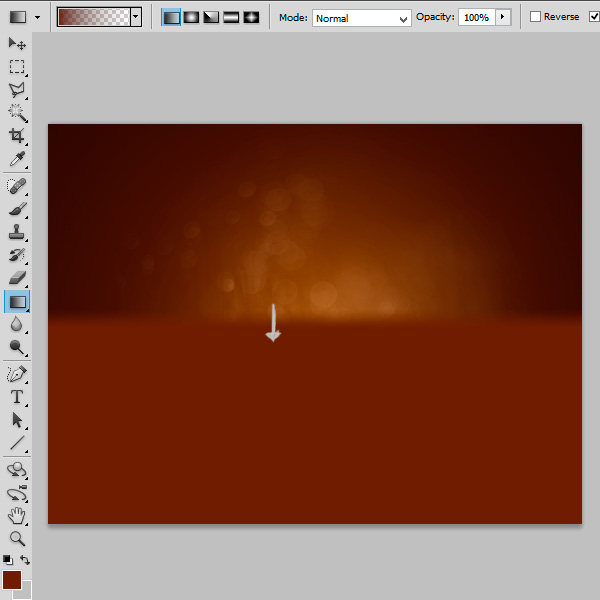600x600 pixels.
Task: Reset default foreground and background colors
Action: tap(7, 560)
